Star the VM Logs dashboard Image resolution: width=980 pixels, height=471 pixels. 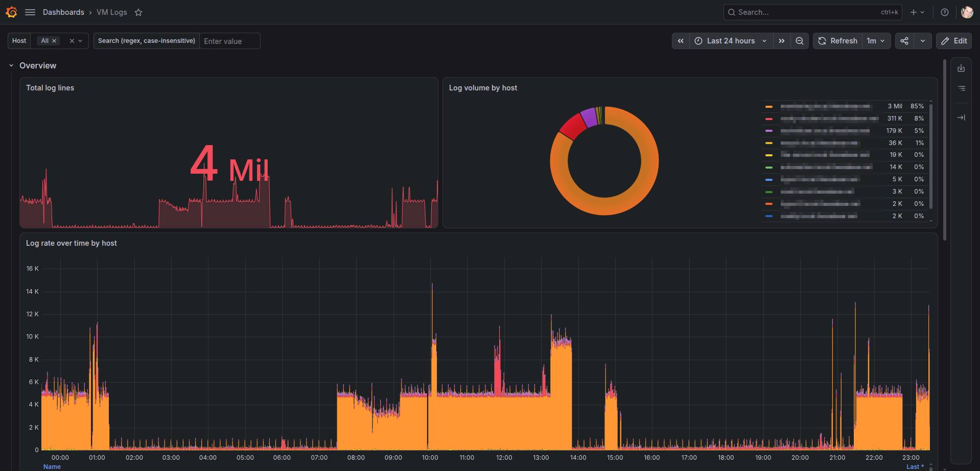[x=138, y=12]
